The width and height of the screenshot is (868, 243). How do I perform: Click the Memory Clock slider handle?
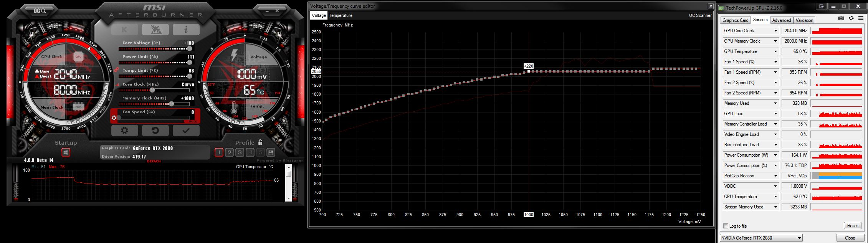point(172,104)
